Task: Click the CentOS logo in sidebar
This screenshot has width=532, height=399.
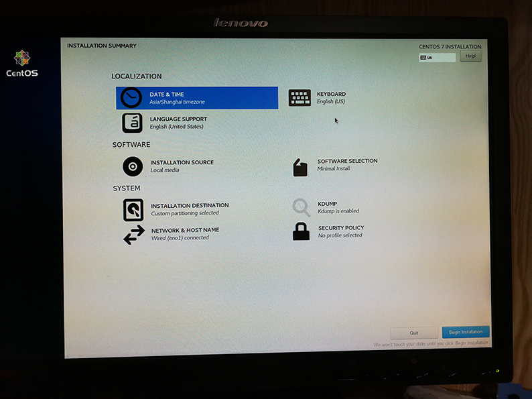Action: [22, 64]
